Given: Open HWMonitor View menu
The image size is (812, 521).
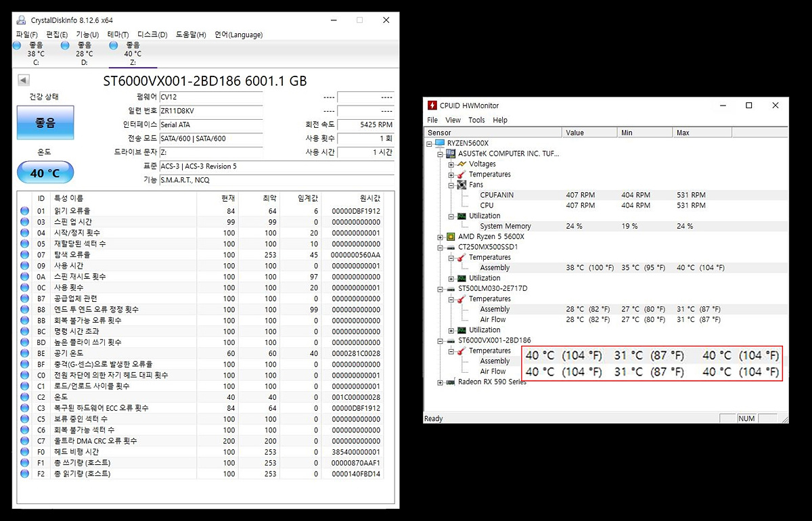Looking at the screenshot, I should pos(453,120).
